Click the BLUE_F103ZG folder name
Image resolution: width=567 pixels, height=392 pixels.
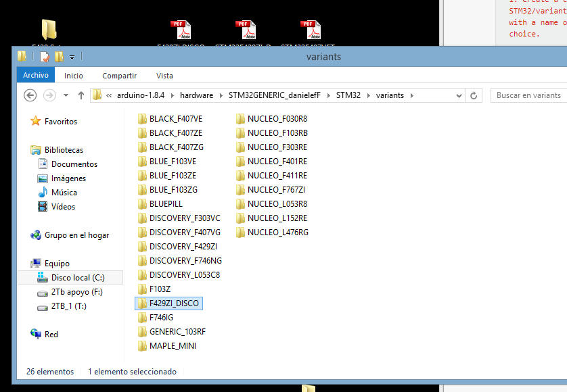[174, 190]
